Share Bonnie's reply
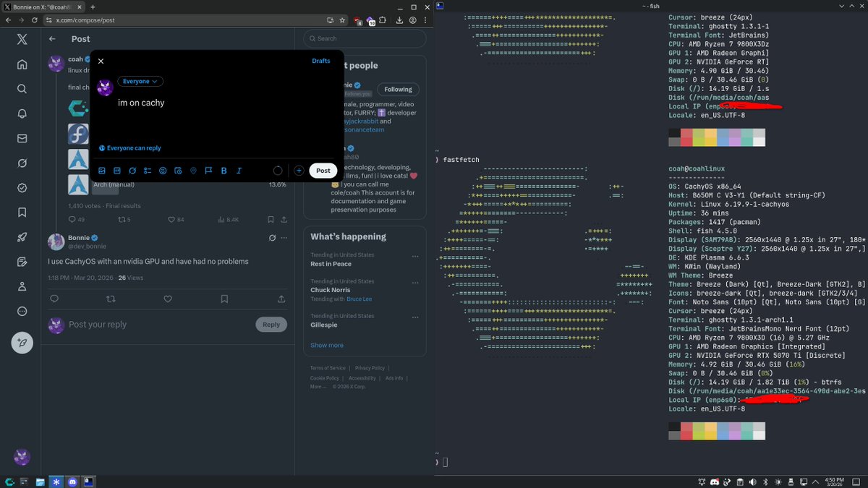This screenshot has width=868, height=488. (x=281, y=299)
